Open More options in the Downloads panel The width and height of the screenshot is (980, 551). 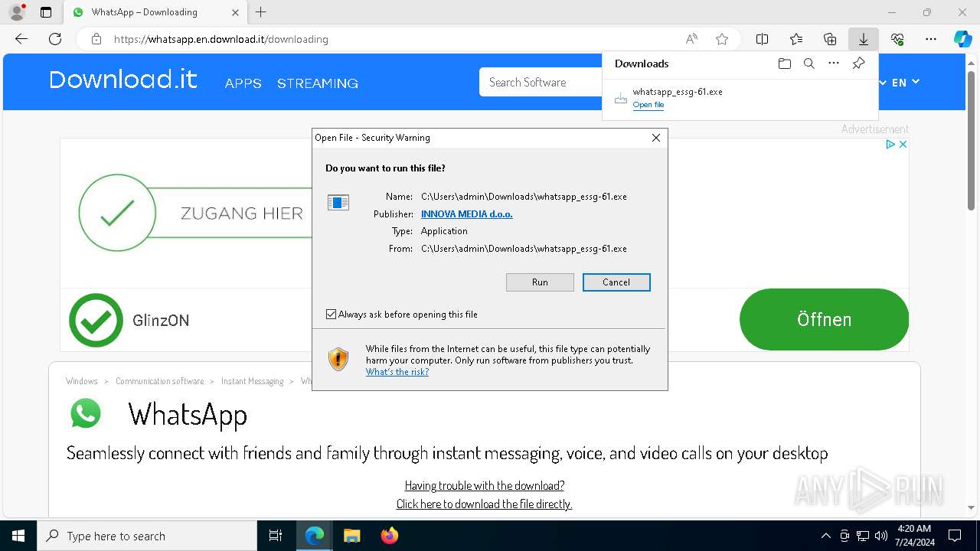(834, 64)
